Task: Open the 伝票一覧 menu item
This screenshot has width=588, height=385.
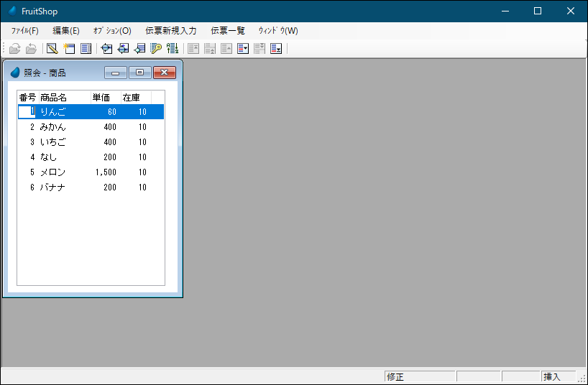Action: click(228, 31)
